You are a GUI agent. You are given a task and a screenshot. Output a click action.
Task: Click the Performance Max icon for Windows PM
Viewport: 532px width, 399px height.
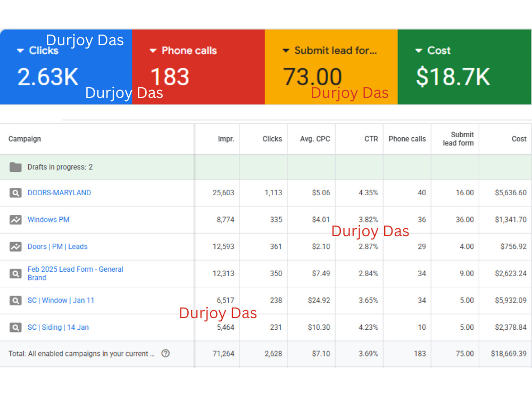[15, 220]
